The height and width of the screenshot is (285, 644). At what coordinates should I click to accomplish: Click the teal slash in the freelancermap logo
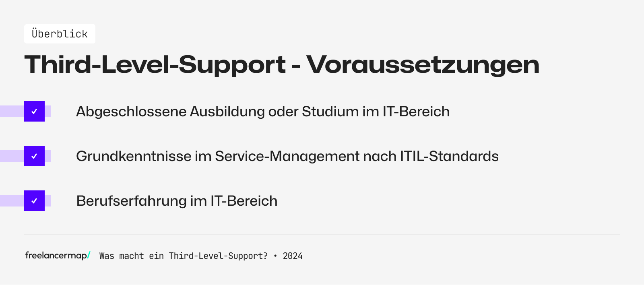point(89,255)
